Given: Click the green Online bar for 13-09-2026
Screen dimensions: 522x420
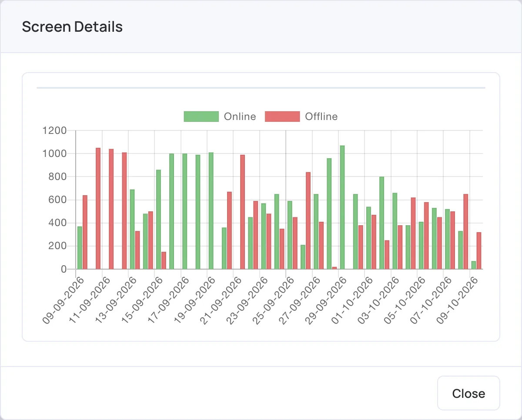Looking at the screenshot, I should pos(132,229).
